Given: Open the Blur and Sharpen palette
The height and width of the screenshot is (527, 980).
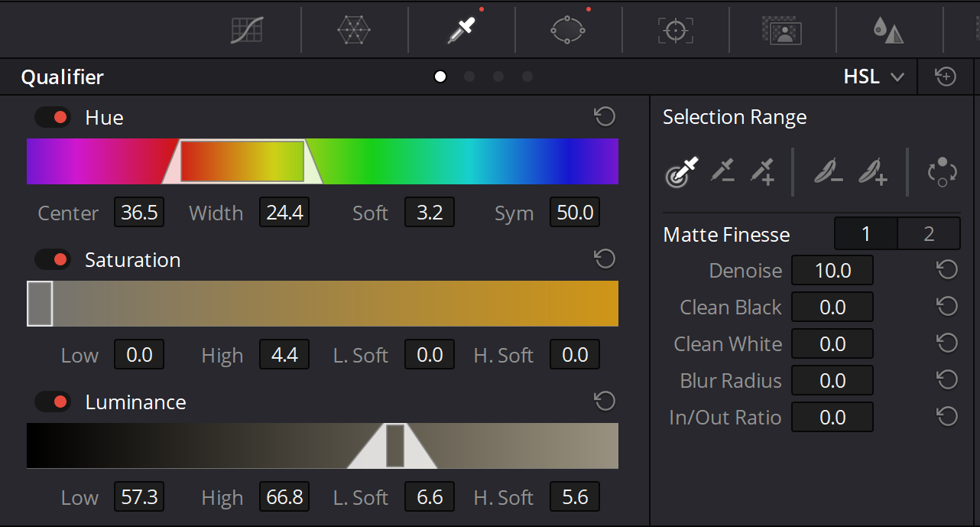Looking at the screenshot, I should point(888,30).
